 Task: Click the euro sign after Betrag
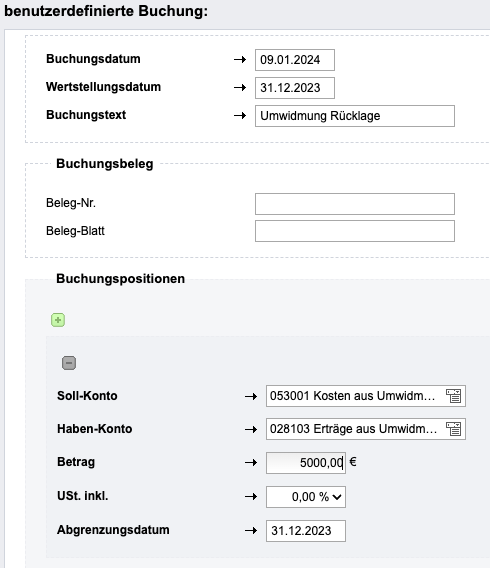pos(353,462)
